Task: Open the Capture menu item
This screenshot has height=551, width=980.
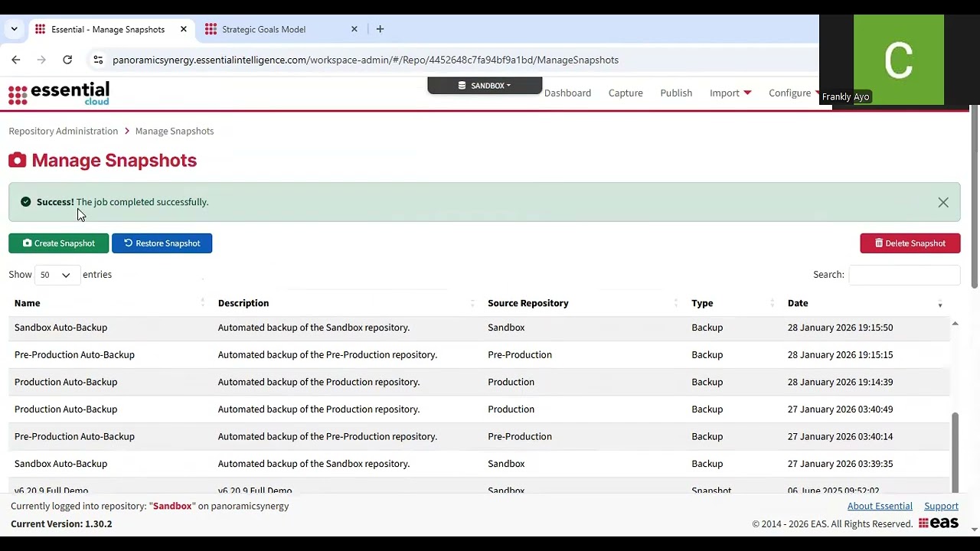Action: tap(626, 93)
